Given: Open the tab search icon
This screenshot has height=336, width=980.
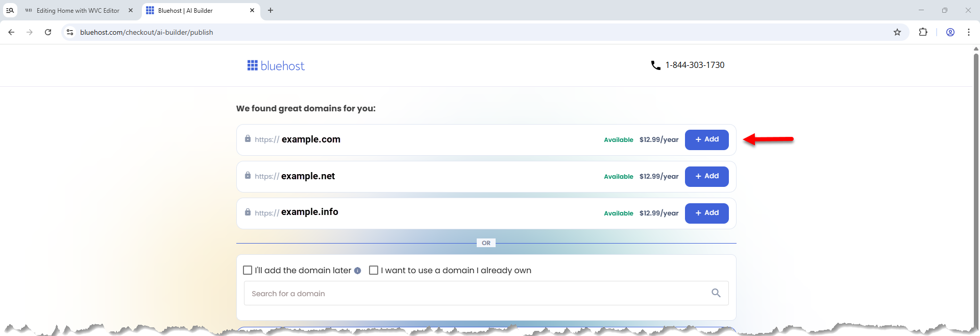Looking at the screenshot, I should (10, 10).
